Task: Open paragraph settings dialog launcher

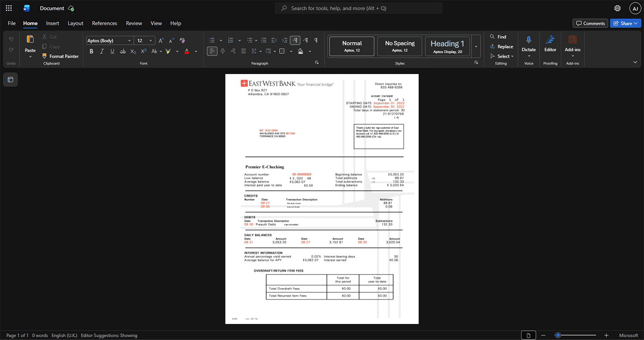Action: click(316, 63)
